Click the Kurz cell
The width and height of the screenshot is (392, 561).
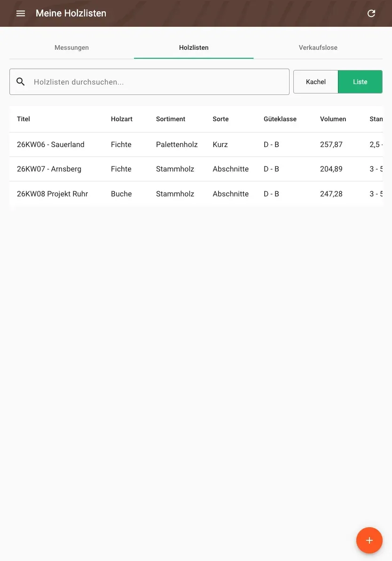coord(220,145)
